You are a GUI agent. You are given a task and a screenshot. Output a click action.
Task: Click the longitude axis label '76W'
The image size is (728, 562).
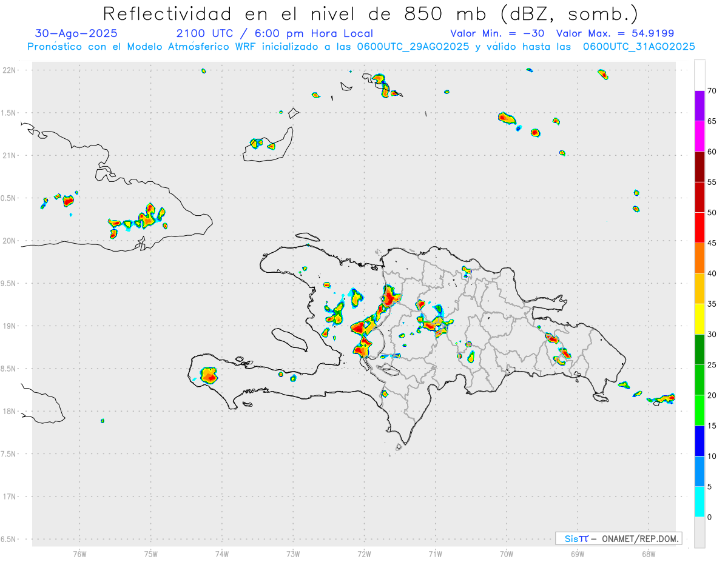point(79,554)
